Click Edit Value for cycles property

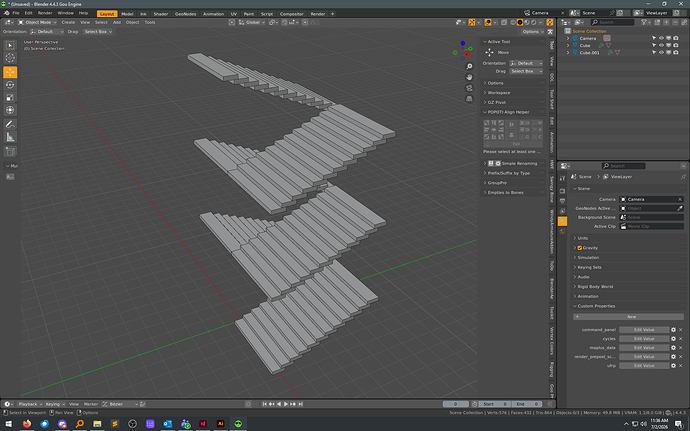coord(644,339)
